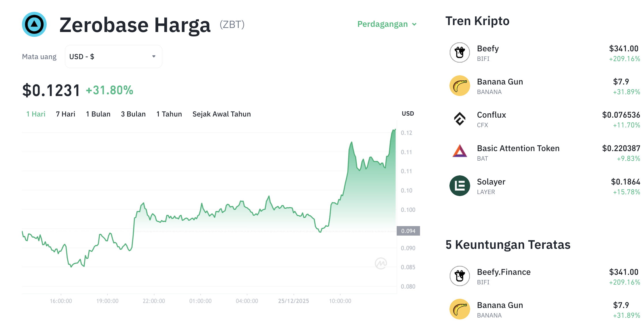Click the Banana Gun icon in 5 Keuntungan Teratas
The width and height of the screenshot is (644, 327).
click(x=459, y=309)
